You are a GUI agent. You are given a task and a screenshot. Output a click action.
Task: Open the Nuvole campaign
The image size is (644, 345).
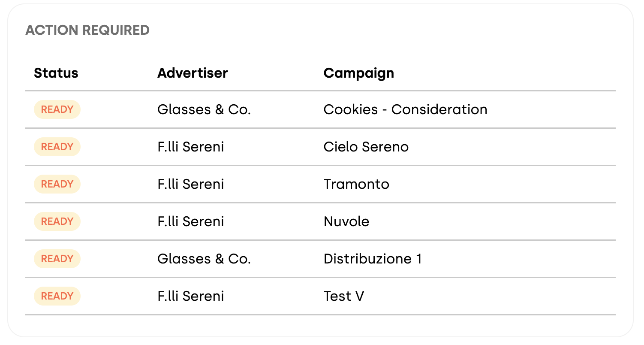point(346,221)
